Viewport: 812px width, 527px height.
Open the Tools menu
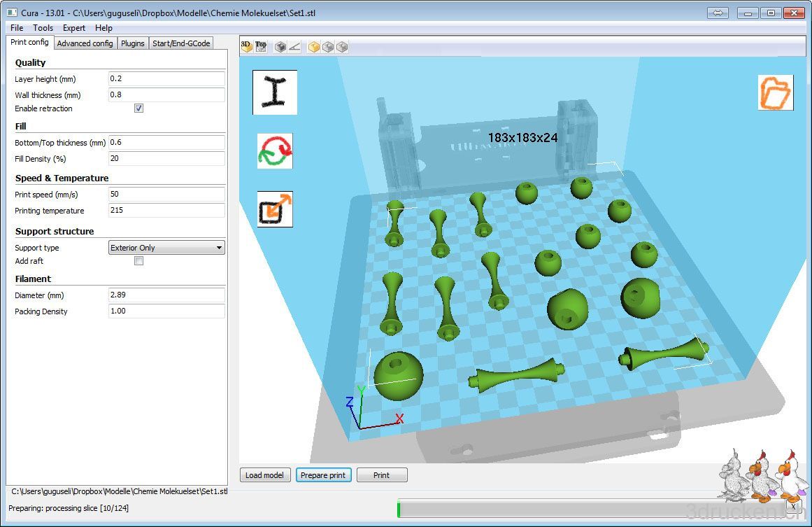click(43, 28)
